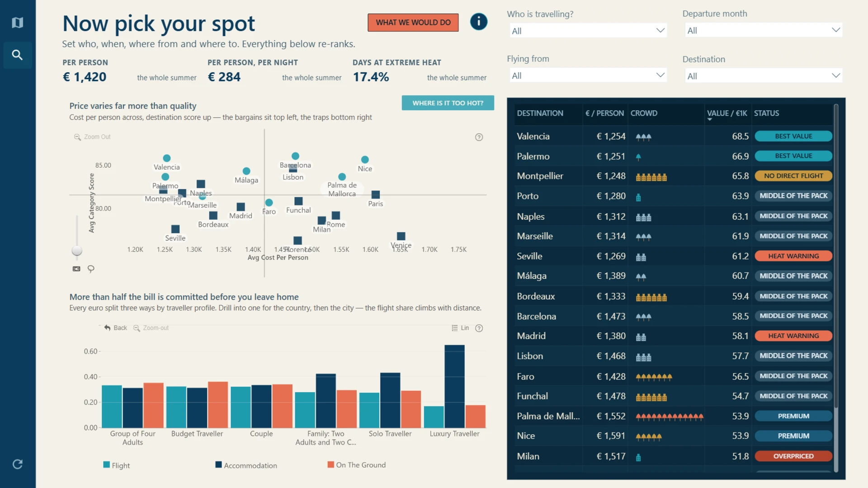Click the Luxury Traveller accommodation bar
This screenshot has height=488, width=868.
[454, 386]
